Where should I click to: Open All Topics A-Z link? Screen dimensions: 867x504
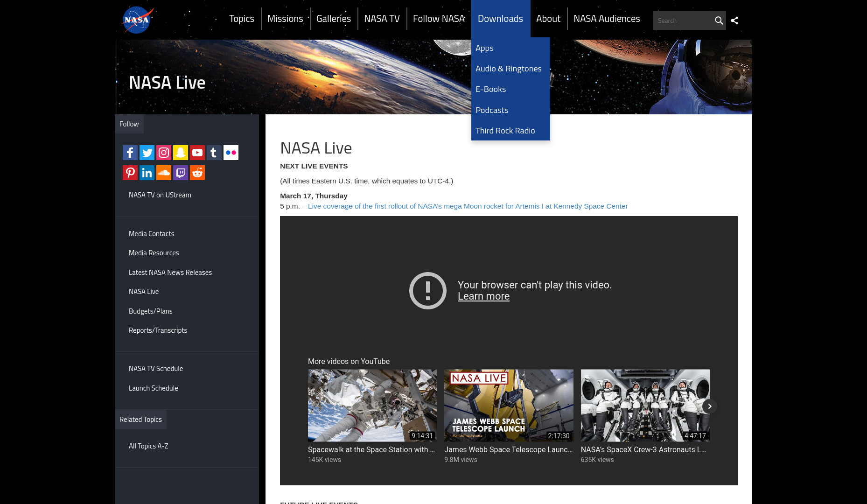point(148,446)
